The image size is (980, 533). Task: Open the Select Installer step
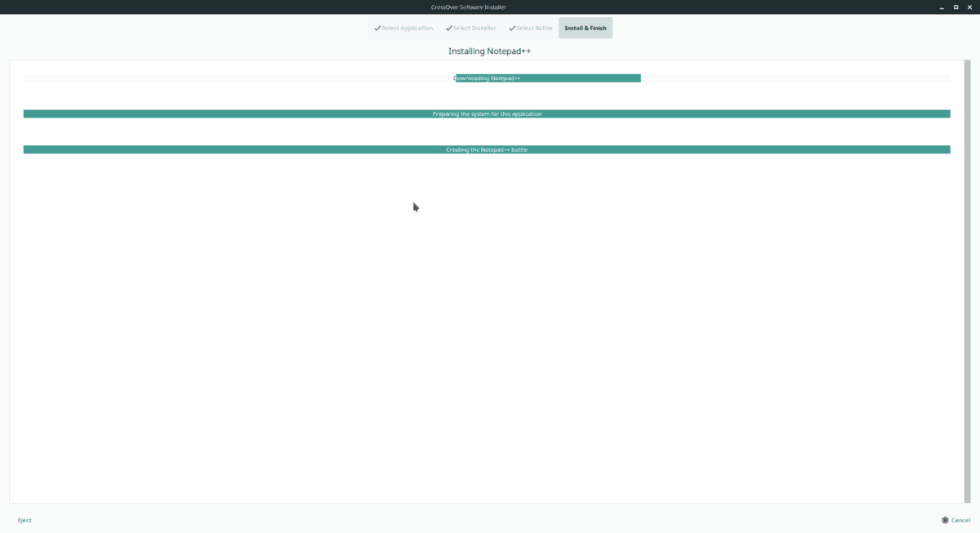tap(476, 28)
